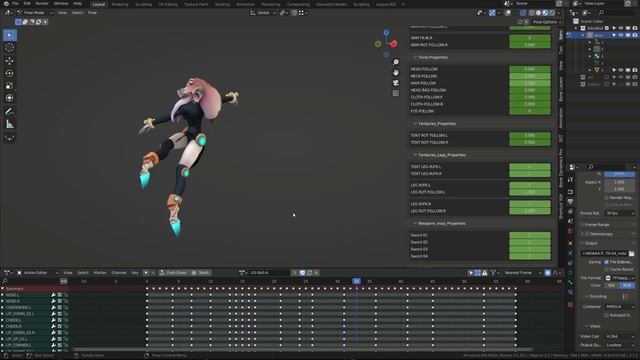The height and width of the screenshot is (360, 640).
Task: Open the Pose menu in viewport header
Action: [92, 13]
